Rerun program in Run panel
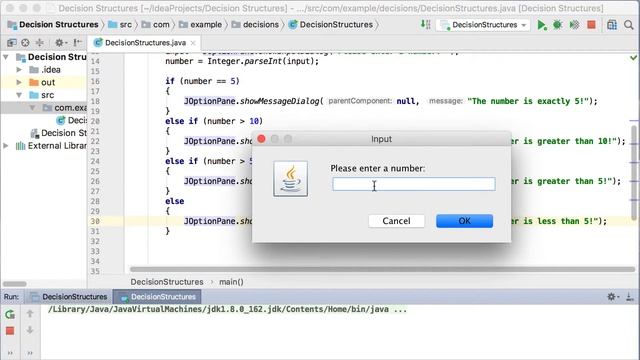This screenshot has width=640, height=360. (10, 314)
